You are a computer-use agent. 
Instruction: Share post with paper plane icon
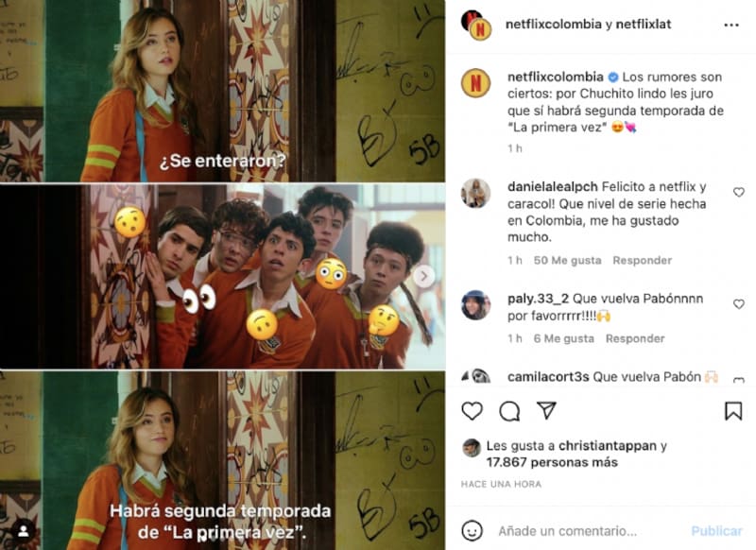(547, 410)
